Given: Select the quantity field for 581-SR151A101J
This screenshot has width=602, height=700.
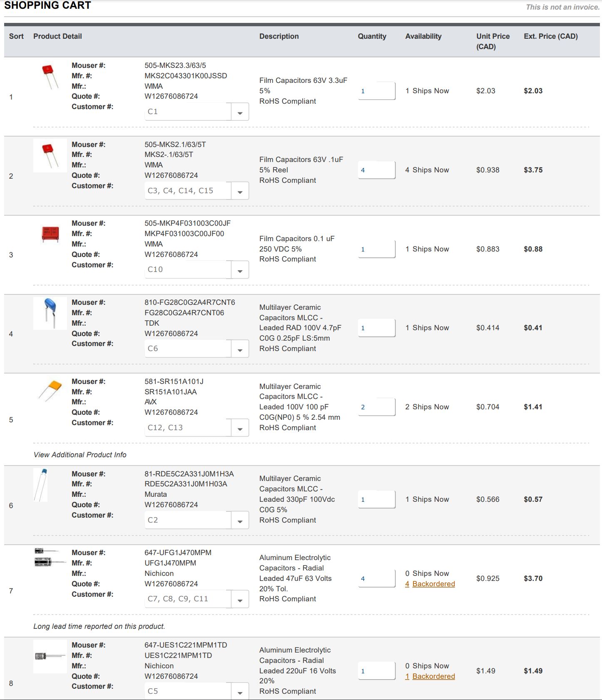Looking at the screenshot, I should click(x=377, y=407).
